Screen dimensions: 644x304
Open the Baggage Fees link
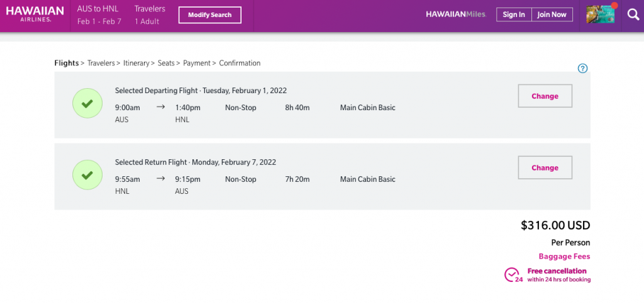click(x=564, y=256)
